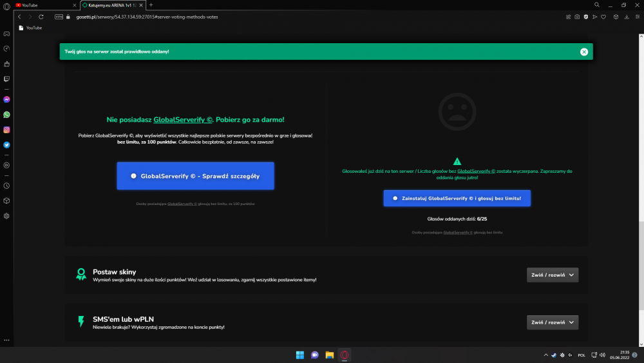
Task: Open the round dial tray icon beside Steam
Action: coord(562,355)
